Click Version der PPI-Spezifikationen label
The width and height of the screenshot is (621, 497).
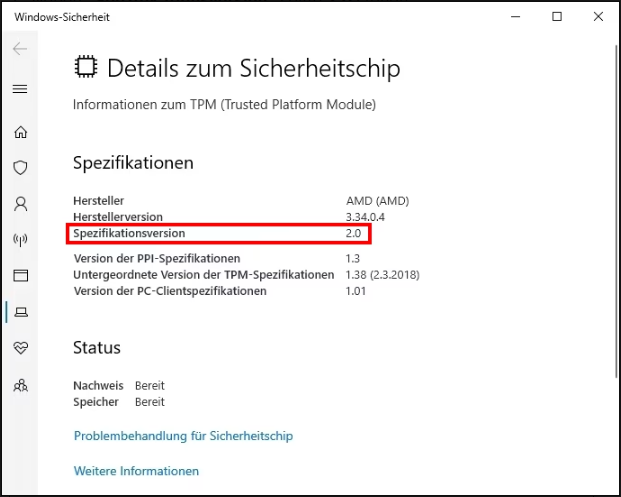tap(157, 259)
